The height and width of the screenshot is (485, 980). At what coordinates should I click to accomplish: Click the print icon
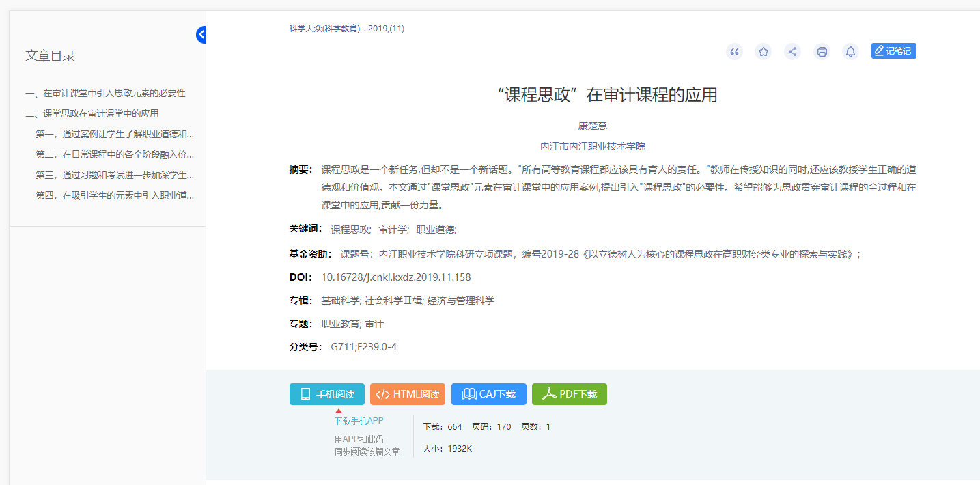pyautogui.click(x=822, y=51)
